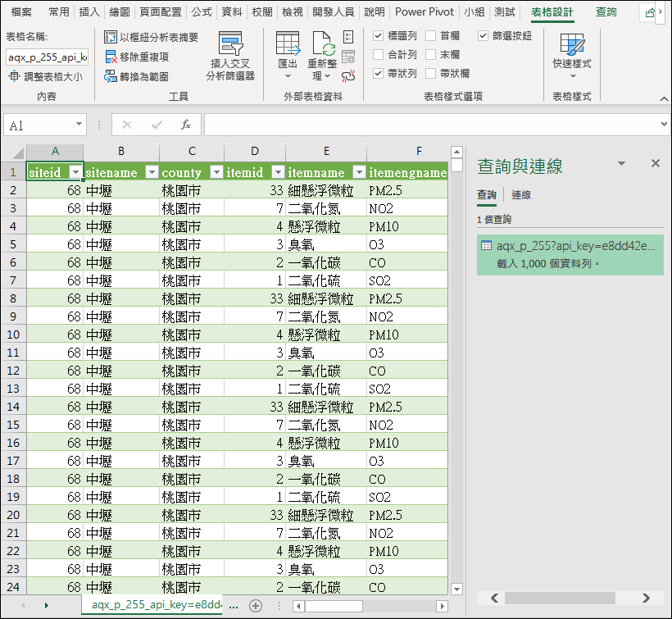Click the vertical scrollbar up arrow
Screen dimensions: 672x619
pyautogui.click(x=456, y=152)
